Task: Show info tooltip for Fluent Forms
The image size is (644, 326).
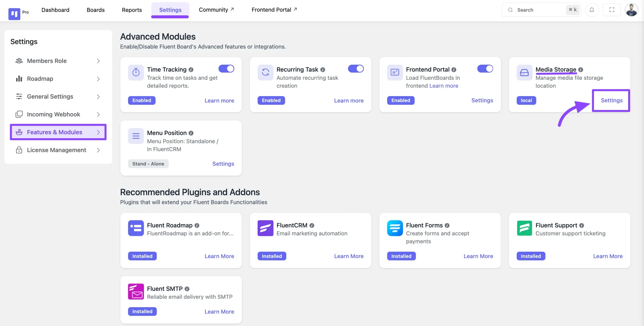Action: click(x=447, y=225)
